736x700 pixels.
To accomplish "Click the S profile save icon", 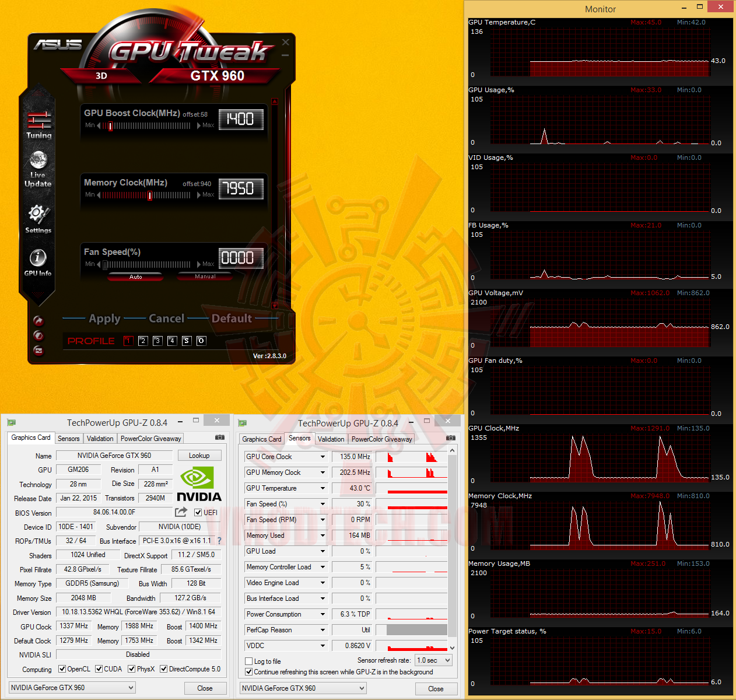I will coord(187,341).
